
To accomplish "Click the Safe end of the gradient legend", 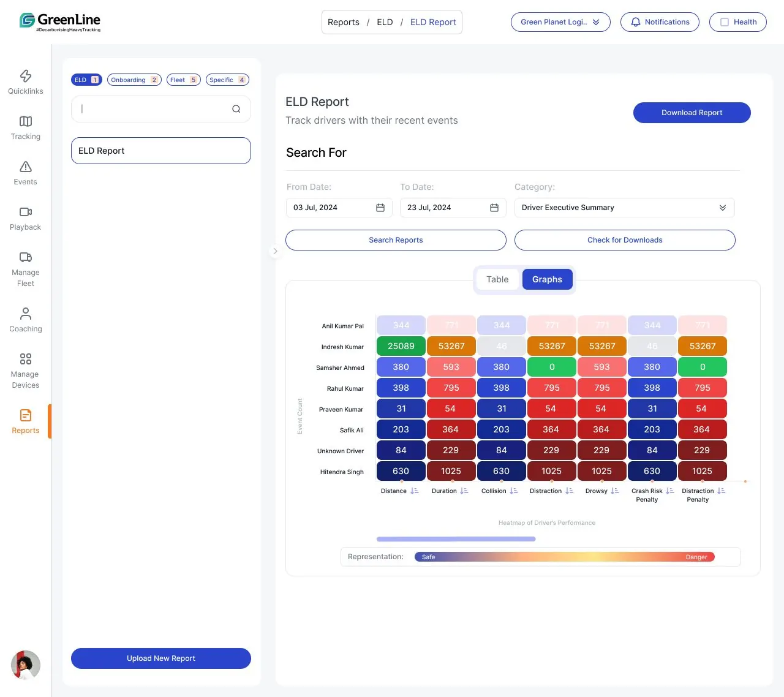I will 428,557.
